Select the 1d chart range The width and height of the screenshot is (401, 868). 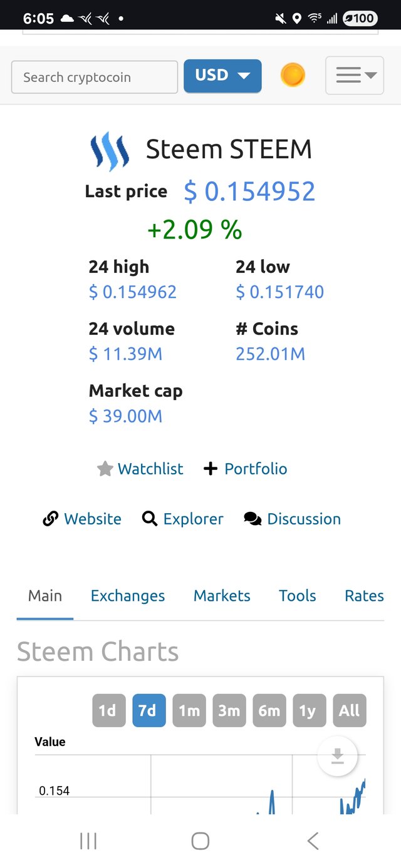pos(109,710)
